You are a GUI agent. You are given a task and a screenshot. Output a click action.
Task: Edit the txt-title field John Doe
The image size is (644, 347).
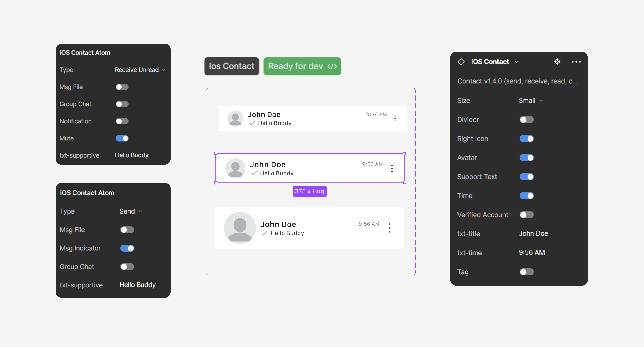(x=533, y=233)
